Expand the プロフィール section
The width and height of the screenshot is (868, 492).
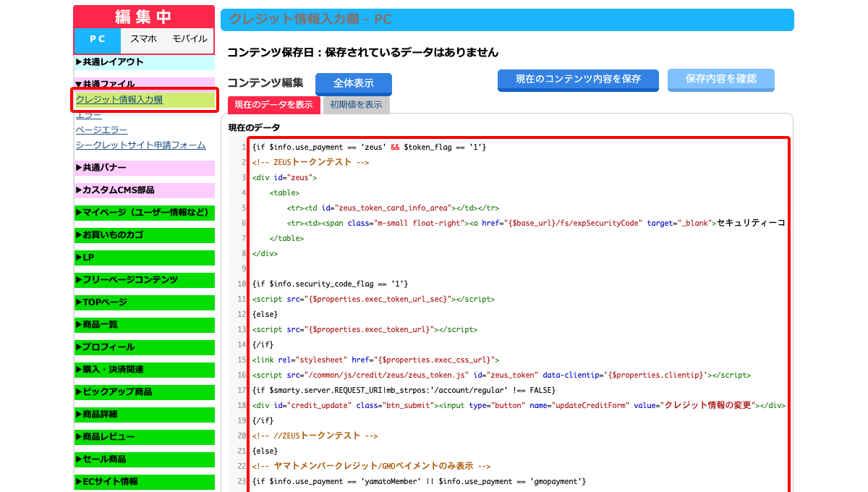coord(145,347)
